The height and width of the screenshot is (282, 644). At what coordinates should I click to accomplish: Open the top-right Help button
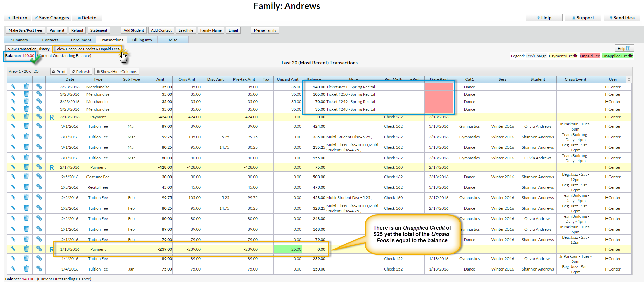coord(544,18)
